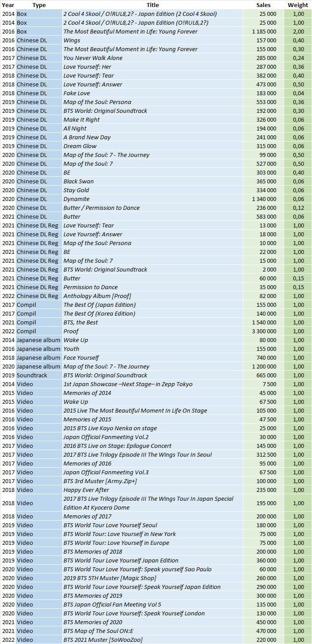Viewport: 312px width, 644px height.
Task: Select the A Brand New Day title
Action: (x=87, y=137)
